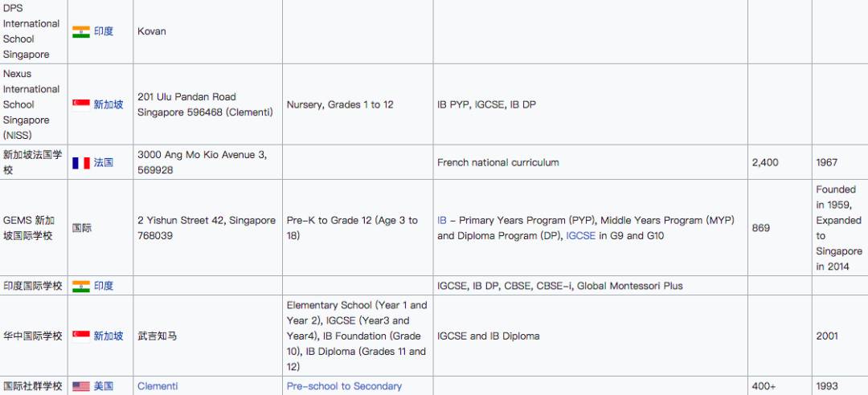Follow the 印度 link in 印度国际学校 row
The image size is (868, 395).
pyautogui.click(x=104, y=286)
